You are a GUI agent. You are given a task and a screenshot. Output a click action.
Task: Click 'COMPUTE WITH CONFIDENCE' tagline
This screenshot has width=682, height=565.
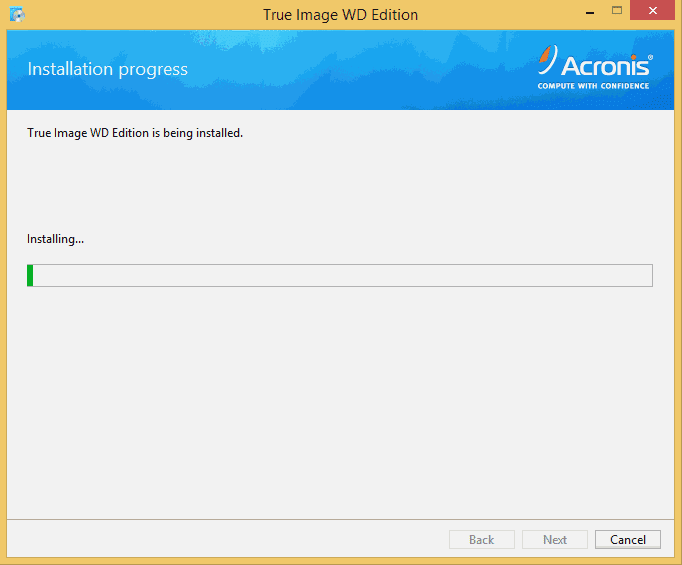(593, 86)
